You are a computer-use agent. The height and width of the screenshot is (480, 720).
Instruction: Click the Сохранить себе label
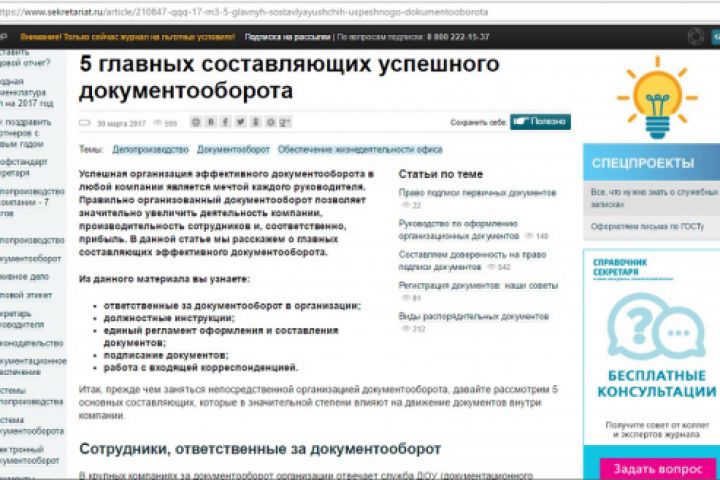[478, 122]
